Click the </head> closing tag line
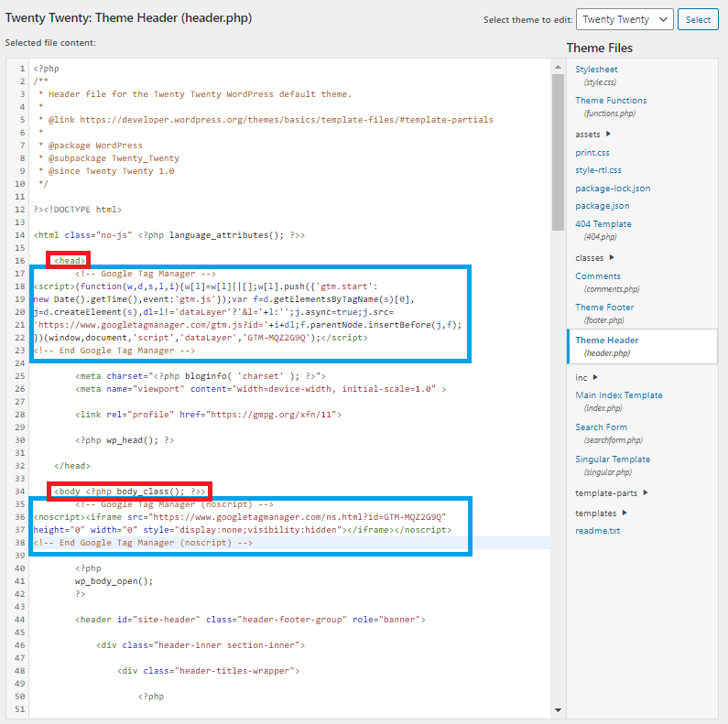728x724 pixels. point(72,466)
